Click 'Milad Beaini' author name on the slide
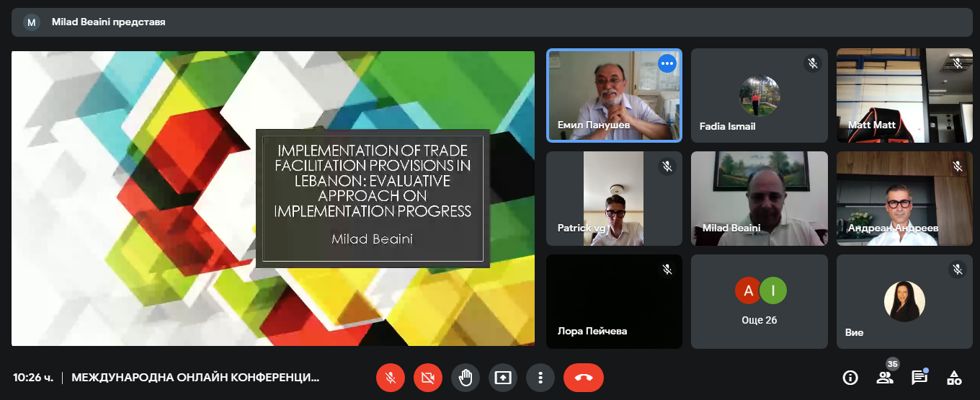 372,239
